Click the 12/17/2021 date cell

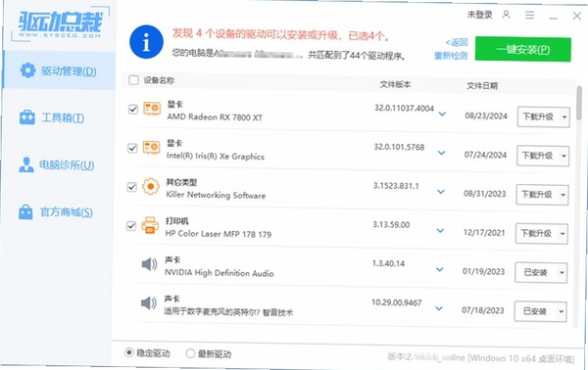coord(484,233)
